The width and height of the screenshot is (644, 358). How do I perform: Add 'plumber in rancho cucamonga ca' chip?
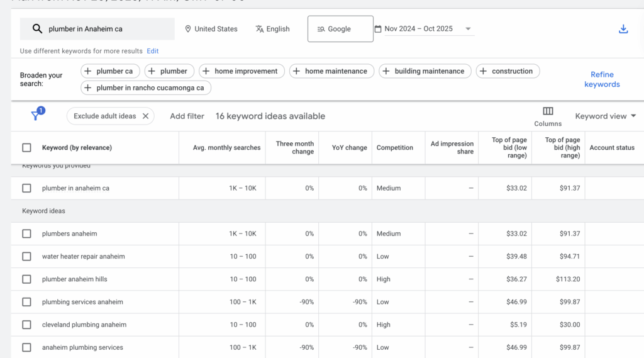pos(145,88)
